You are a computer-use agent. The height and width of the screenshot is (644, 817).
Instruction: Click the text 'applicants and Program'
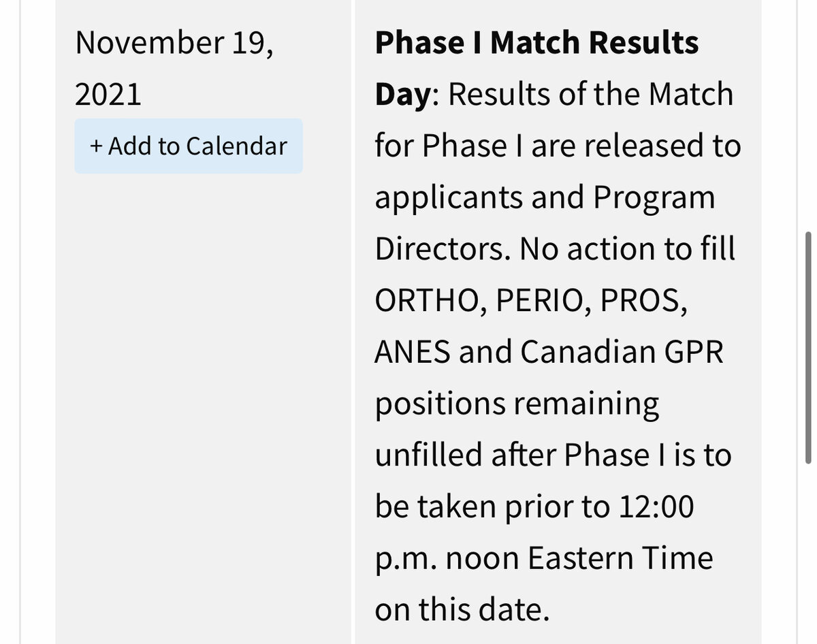pyautogui.click(x=545, y=198)
